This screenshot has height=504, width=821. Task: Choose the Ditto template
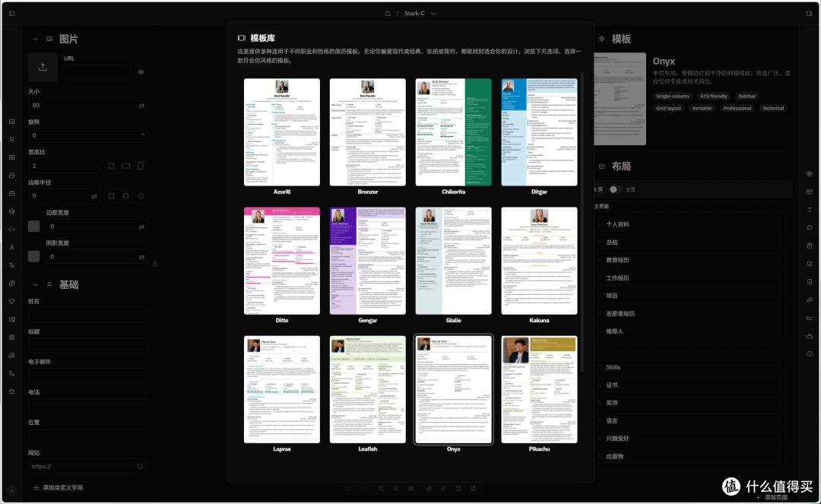pyautogui.click(x=282, y=261)
